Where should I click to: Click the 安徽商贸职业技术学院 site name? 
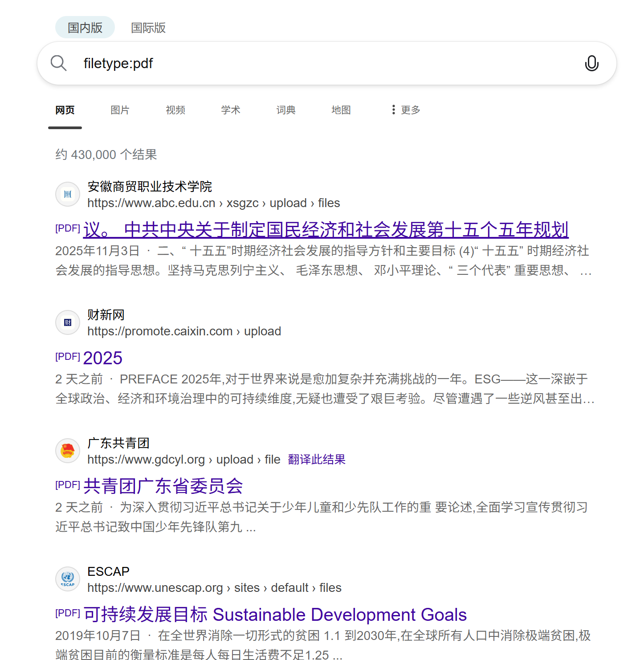pos(150,187)
